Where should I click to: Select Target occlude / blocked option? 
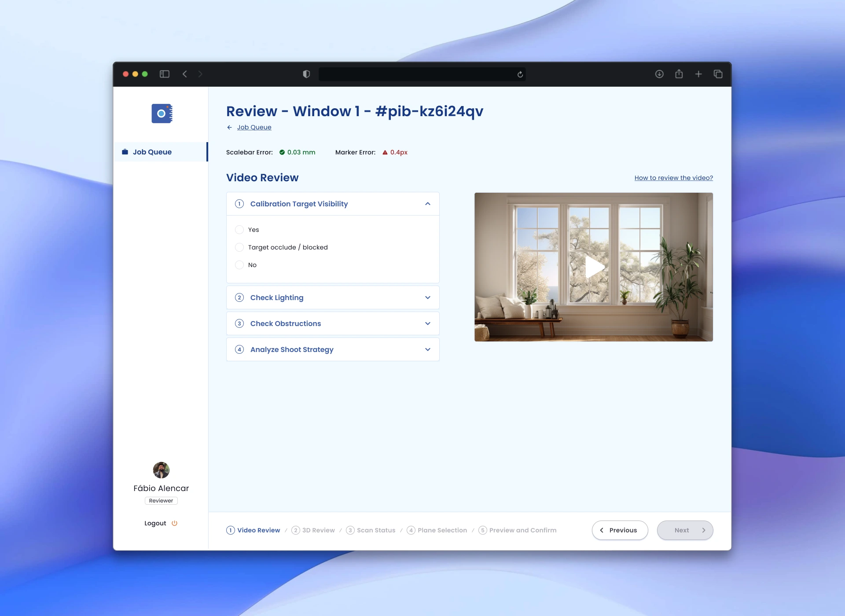coord(239,247)
